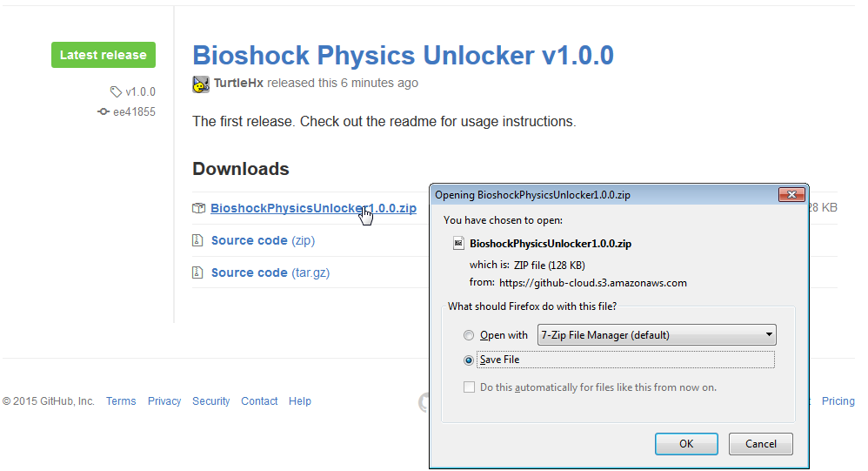
Task: Click the commit icon next to ee41855
Action: tap(103, 111)
